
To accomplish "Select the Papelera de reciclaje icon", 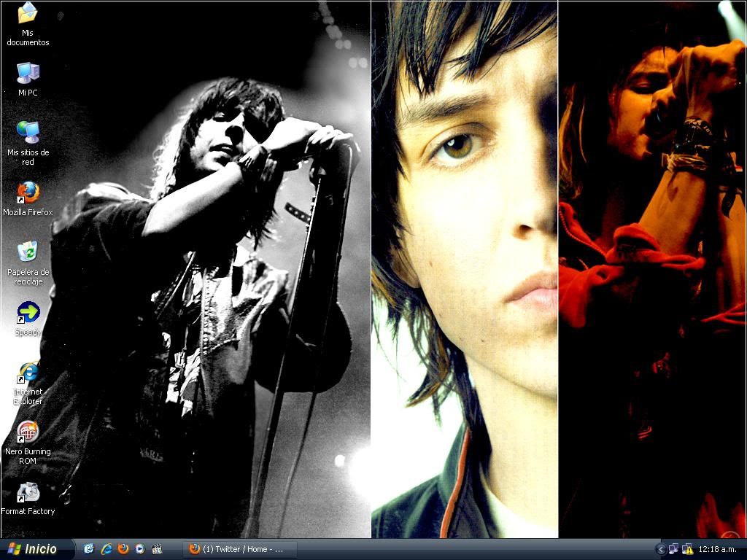I will 28,263.
